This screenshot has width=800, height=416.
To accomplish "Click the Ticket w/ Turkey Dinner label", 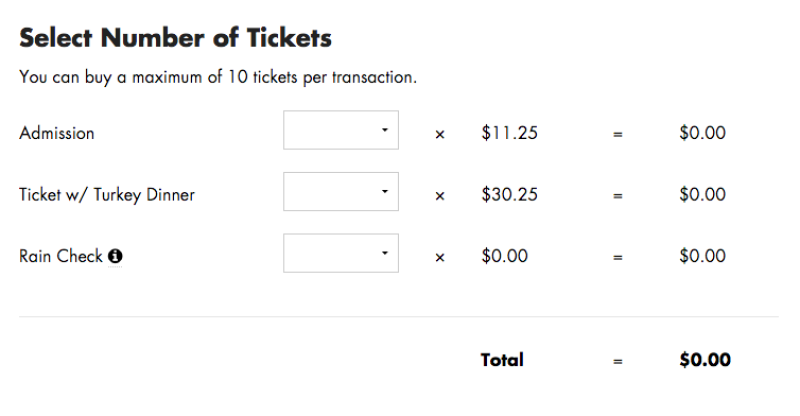I will (x=107, y=195).
